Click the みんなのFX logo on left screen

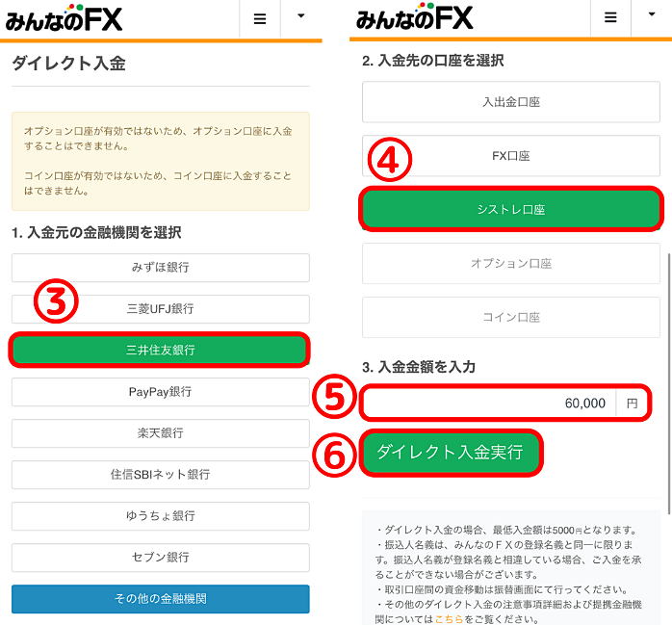(64, 19)
